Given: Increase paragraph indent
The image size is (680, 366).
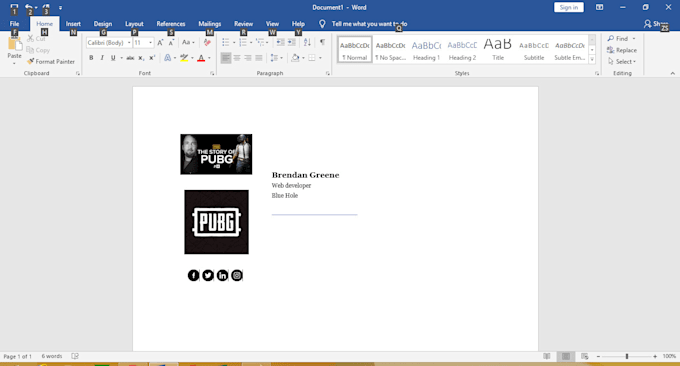Looking at the screenshot, I should click(292, 42).
